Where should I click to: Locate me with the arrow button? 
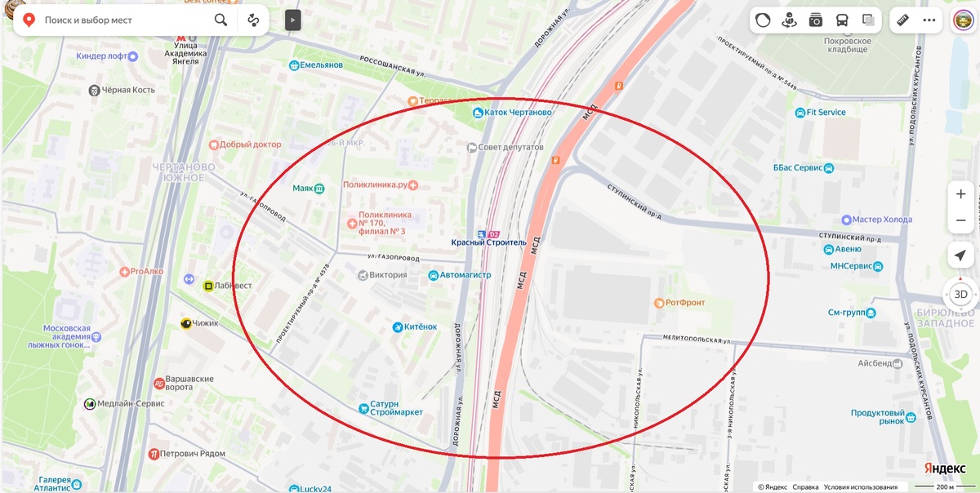point(960,255)
